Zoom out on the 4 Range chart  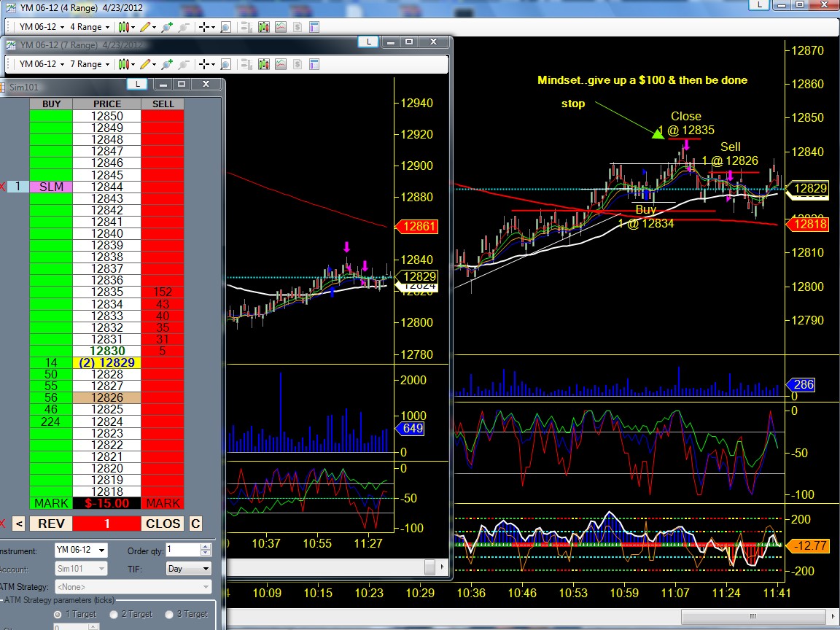point(184,27)
